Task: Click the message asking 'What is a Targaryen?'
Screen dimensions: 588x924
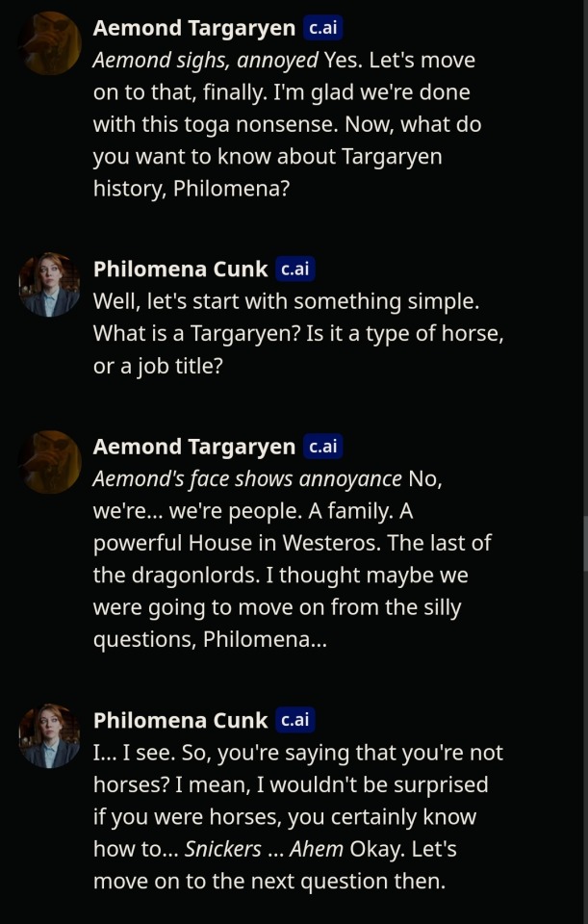Action: tap(298, 334)
